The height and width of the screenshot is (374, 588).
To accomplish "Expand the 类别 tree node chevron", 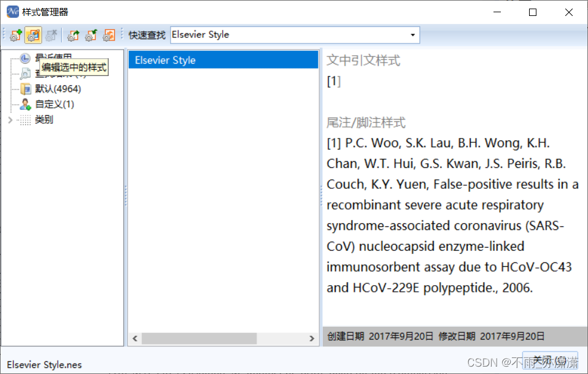I will tap(10, 120).
